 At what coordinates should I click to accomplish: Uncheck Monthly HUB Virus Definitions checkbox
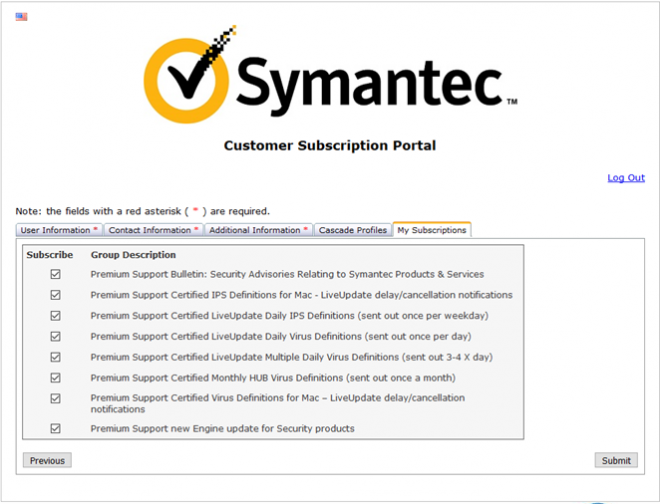coord(55,378)
